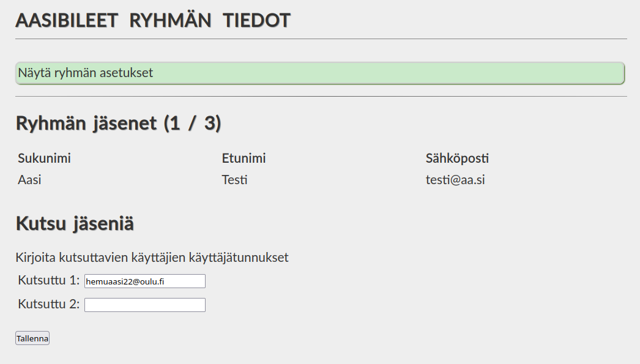Click the word TIEDOT in the title
Viewport: 640px width, 364px height.
tap(256, 20)
